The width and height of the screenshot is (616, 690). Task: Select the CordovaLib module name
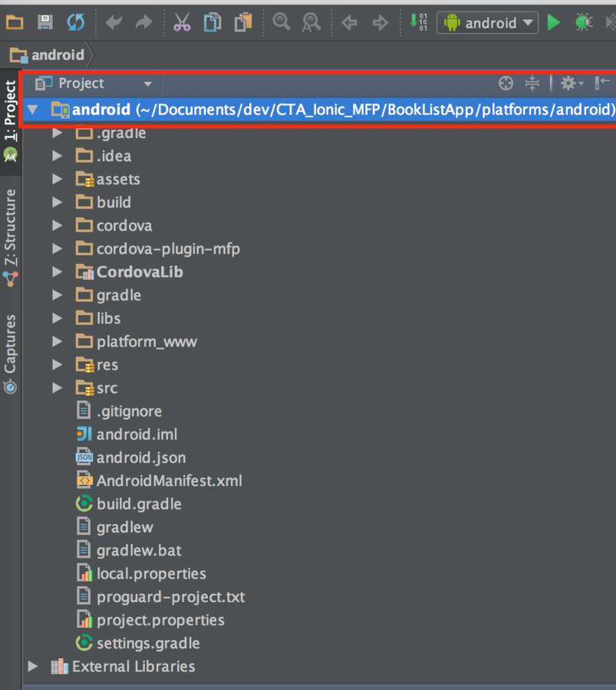(140, 272)
